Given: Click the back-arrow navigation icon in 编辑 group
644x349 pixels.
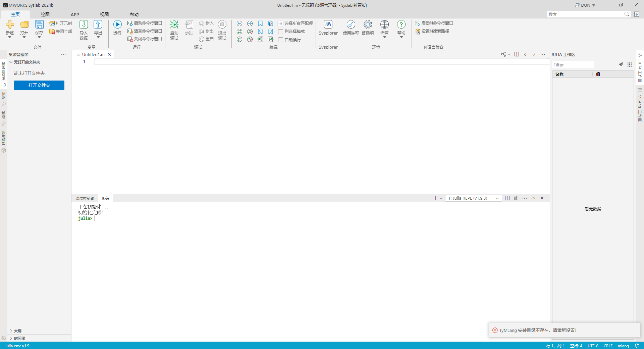Looking at the screenshot, I should (239, 23).
